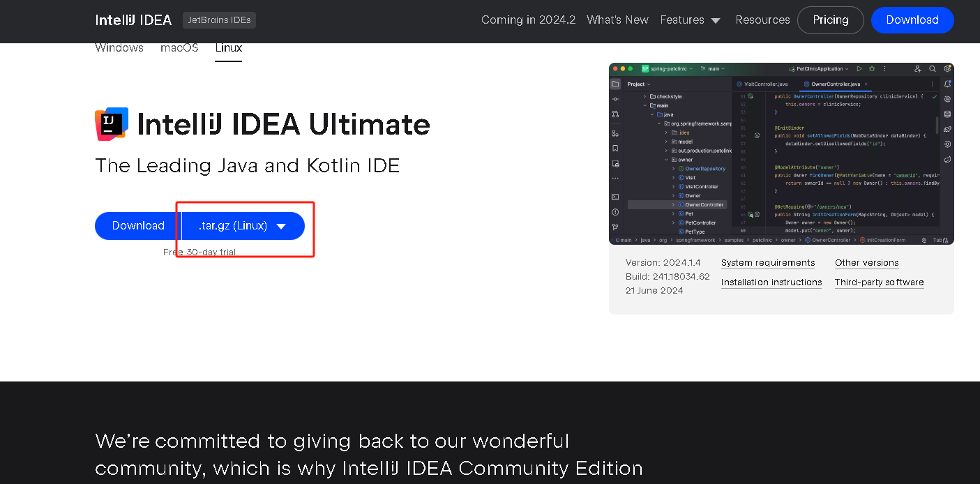Viewport: 980px width, 484px height.
Task: Click the IntelliJ IDEA Ultimate product logo
Action: [x=112, y=124]
